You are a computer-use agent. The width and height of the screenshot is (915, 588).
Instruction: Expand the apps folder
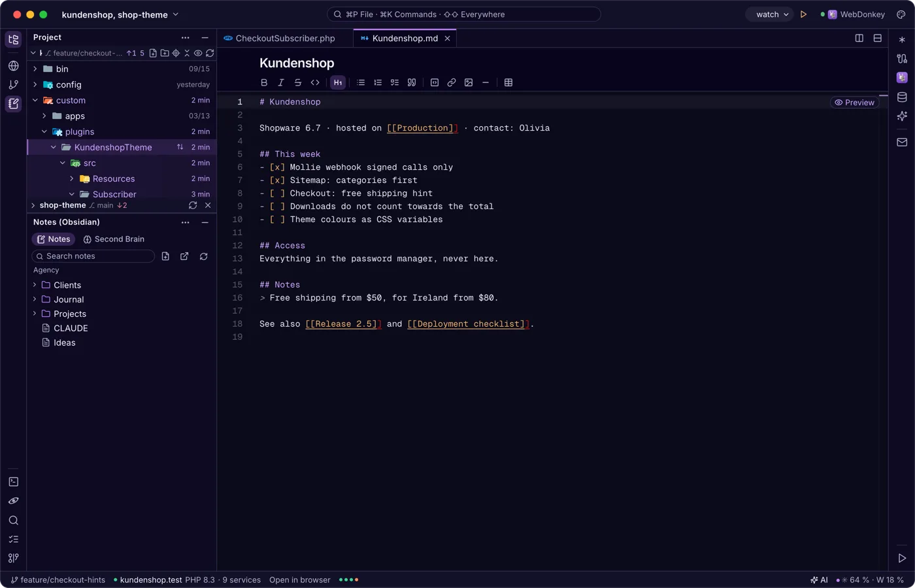44,116
